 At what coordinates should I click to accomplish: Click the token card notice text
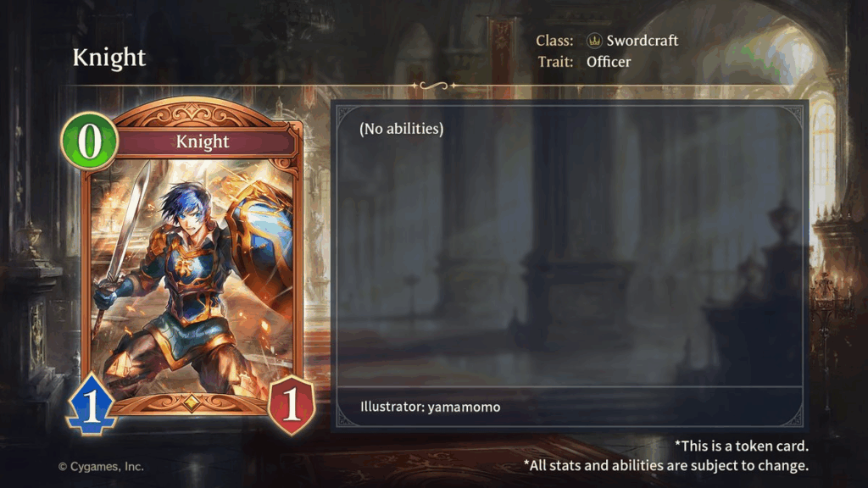(741, 446)
